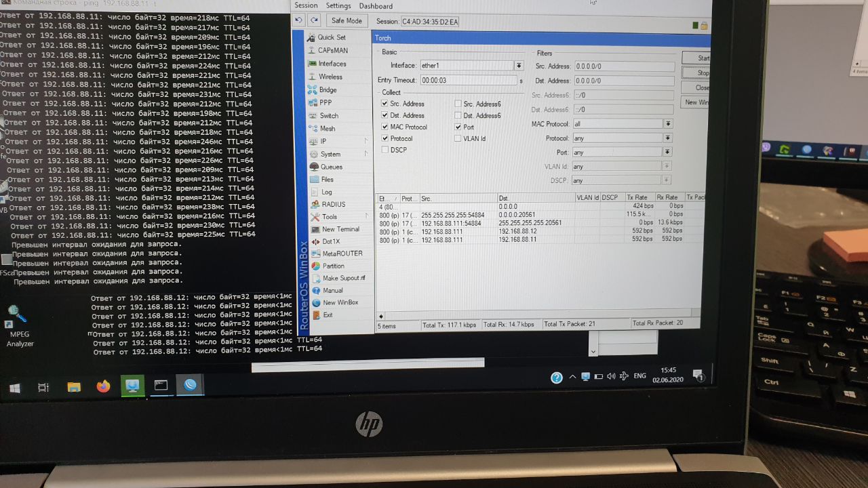Open the Dot1X section
This screenshot has width=868, height=488.
click(331, 241)
